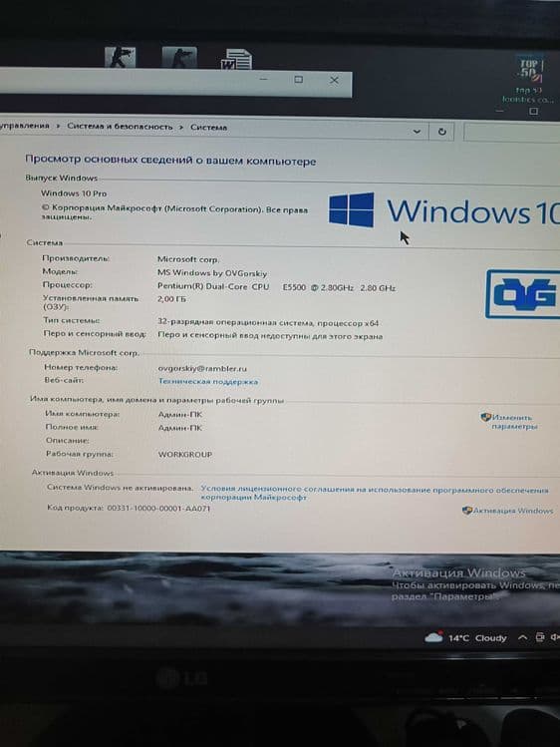Open the Техническая поддержка link
The height and width of the screenshot is (747, 560).
208,382
